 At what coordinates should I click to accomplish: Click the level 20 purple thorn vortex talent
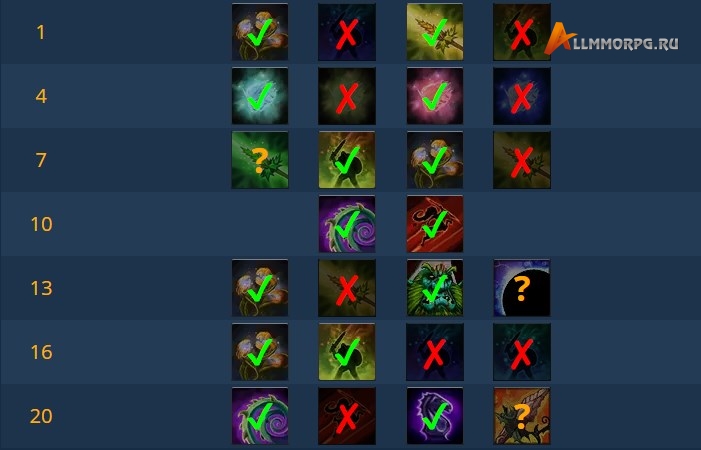[260, 416]
